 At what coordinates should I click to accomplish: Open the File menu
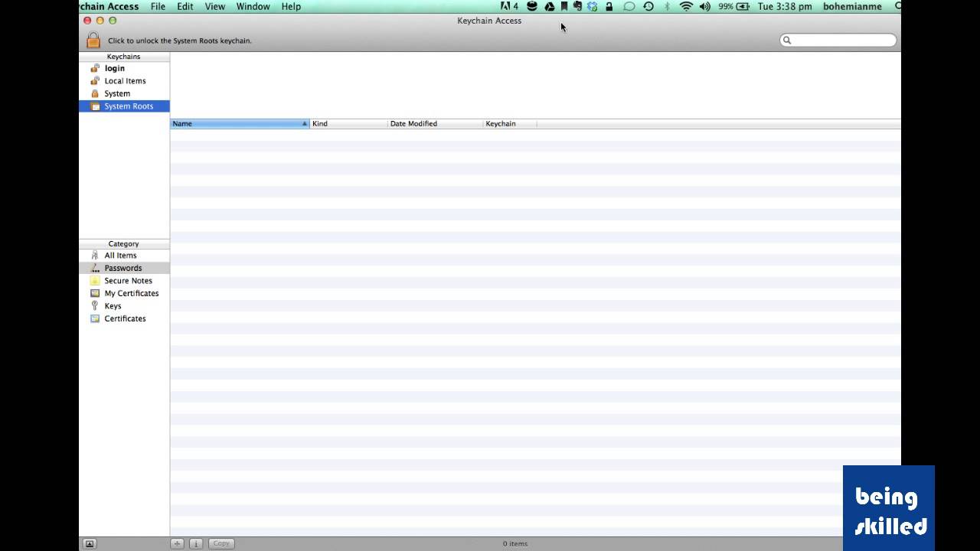(158, 6)
